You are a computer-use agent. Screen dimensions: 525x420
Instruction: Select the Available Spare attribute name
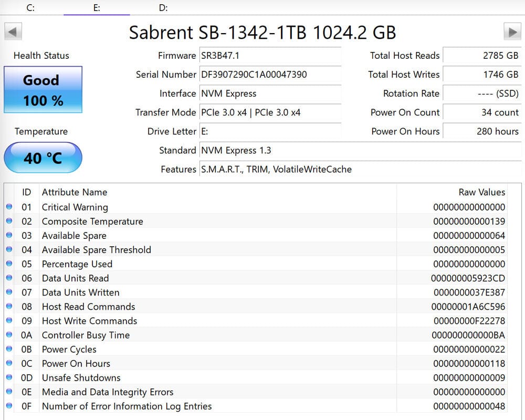pyautogui.click(x=74, y=236)
